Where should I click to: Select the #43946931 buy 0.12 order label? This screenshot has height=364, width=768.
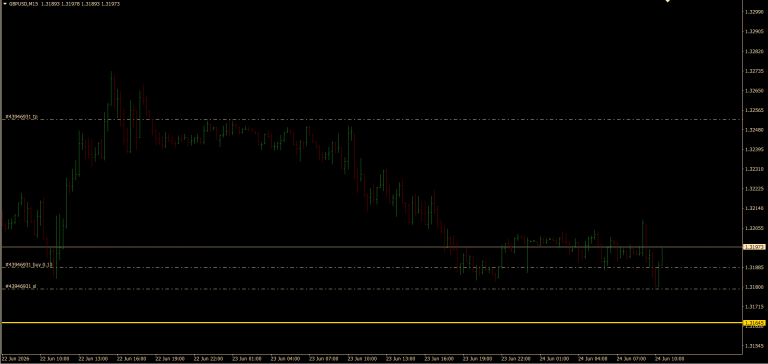(29, 265)
